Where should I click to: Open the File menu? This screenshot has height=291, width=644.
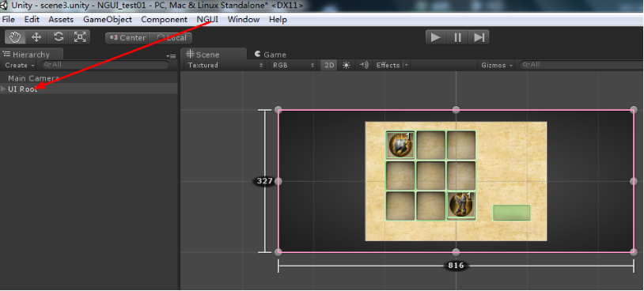click(9, 20)
